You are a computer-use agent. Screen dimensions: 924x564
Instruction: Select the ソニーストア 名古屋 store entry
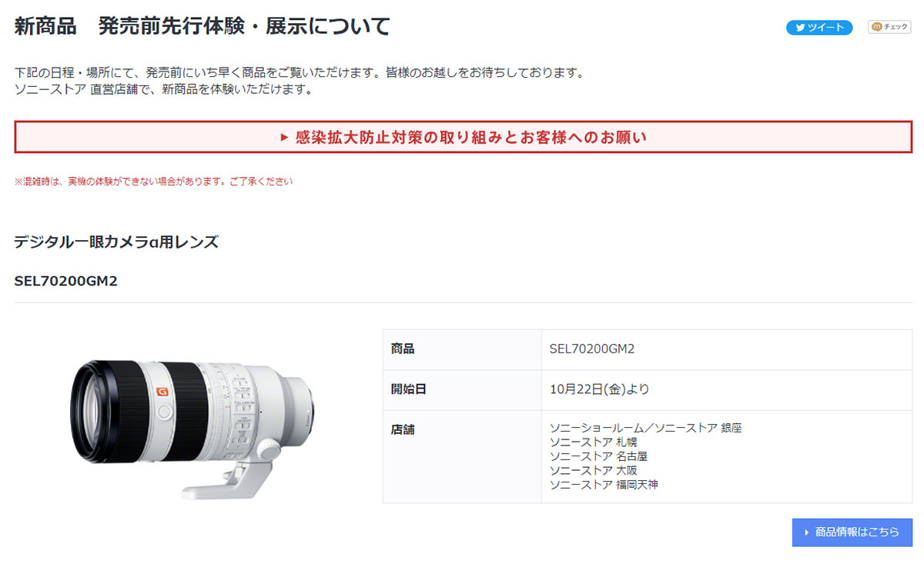click(598, 456)
